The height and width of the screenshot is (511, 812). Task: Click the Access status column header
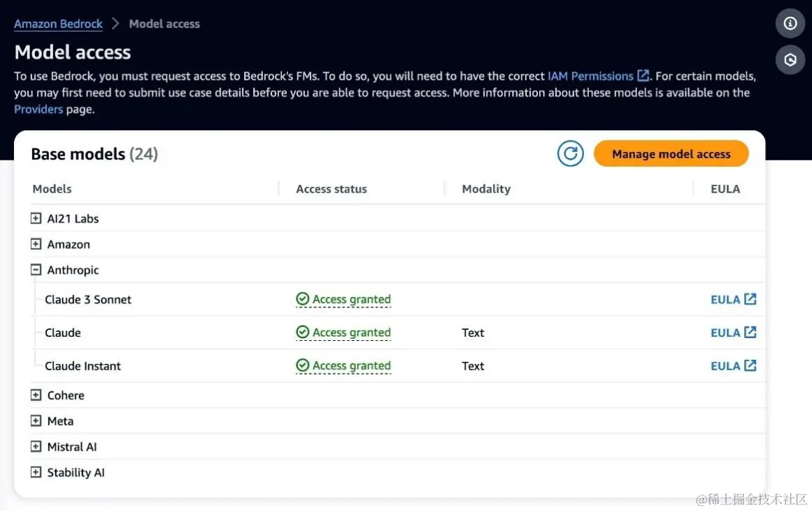pos(332,189)
